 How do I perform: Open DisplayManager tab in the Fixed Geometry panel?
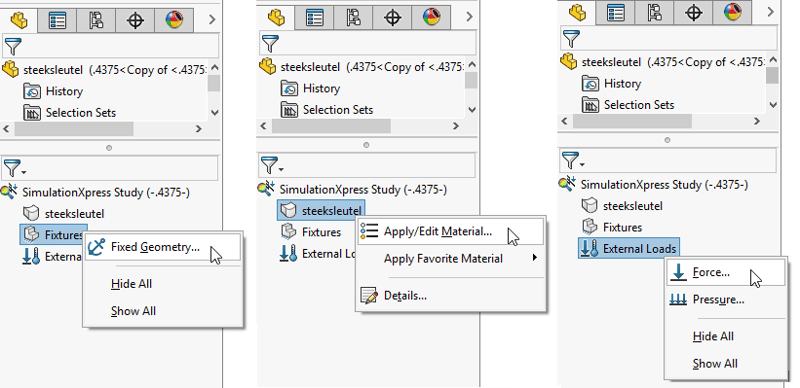pyautogui.click(x=174, y=20)
